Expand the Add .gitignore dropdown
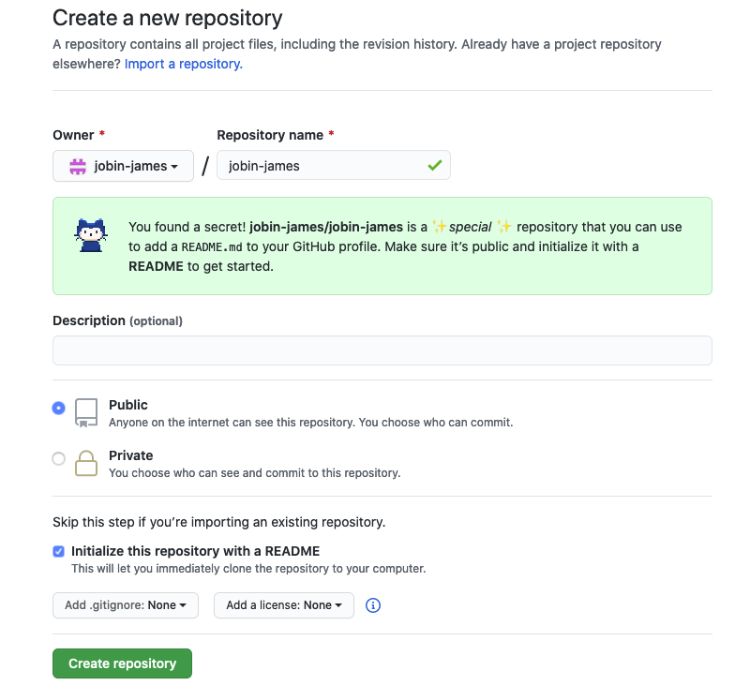This screenshot has width=750, height=700. [x=126, y=605]
